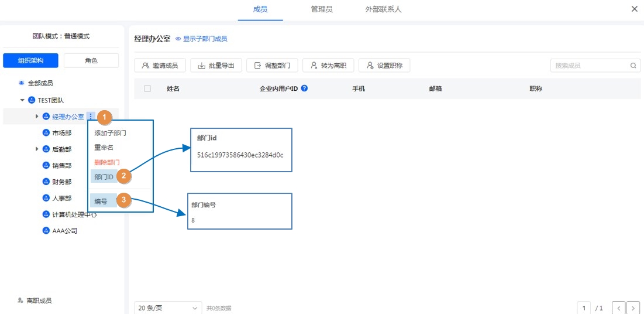644x314 pixels.
Task: Switch to the 管理员 tab
Action: pyautogui.click(x=322, y=9)
